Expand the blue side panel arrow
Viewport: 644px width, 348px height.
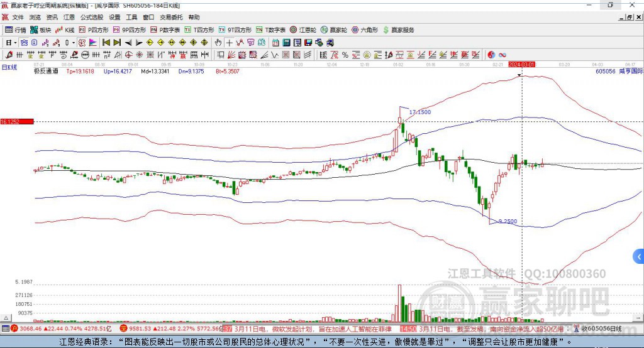click(x=639, y=257)
